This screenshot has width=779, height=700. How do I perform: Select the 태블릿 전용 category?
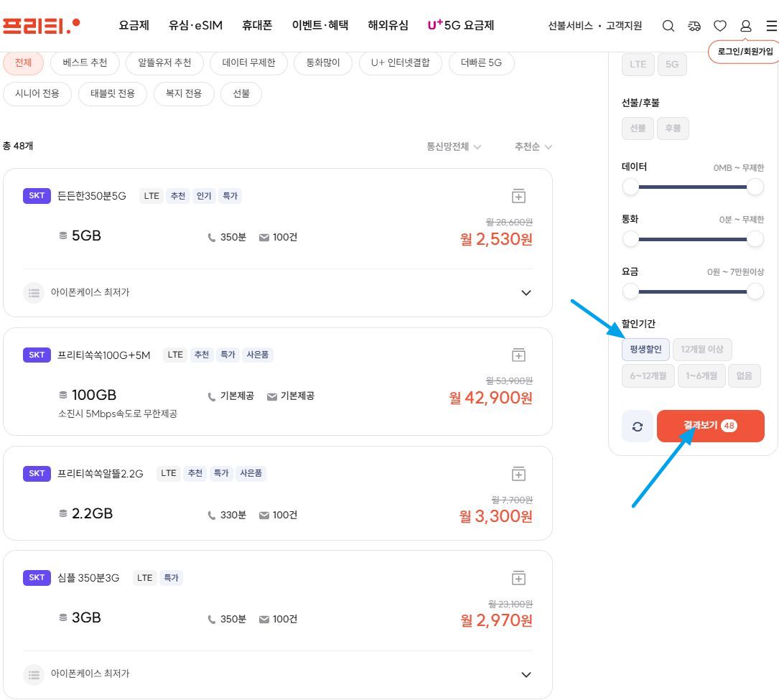(x=113, y=94)
